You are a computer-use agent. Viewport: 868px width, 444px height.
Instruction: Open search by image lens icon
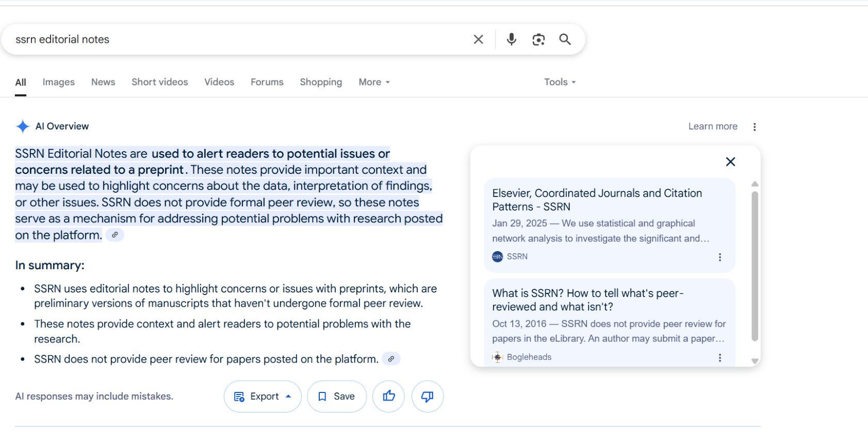[538, 40]
